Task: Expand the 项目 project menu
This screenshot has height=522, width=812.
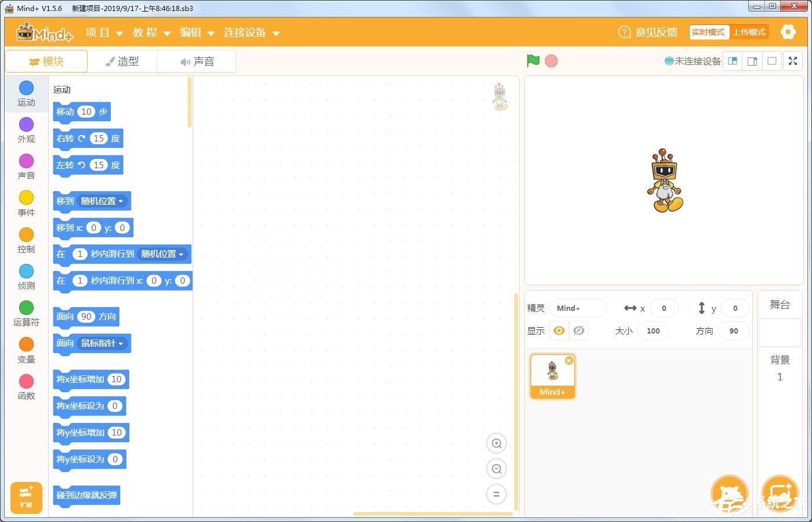Action: [104, 32]
